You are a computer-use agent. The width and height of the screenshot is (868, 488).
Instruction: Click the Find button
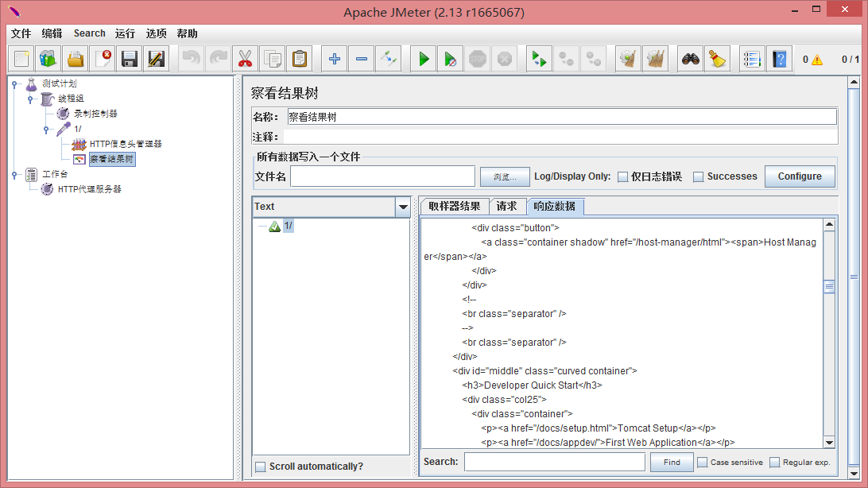pyautogui.click(x=672, y=462)
